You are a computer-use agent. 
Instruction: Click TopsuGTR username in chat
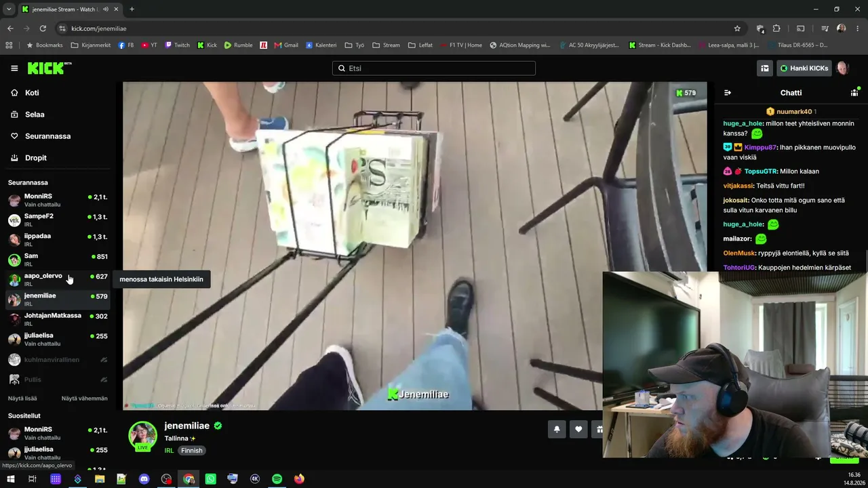click(x=760, y=171)
